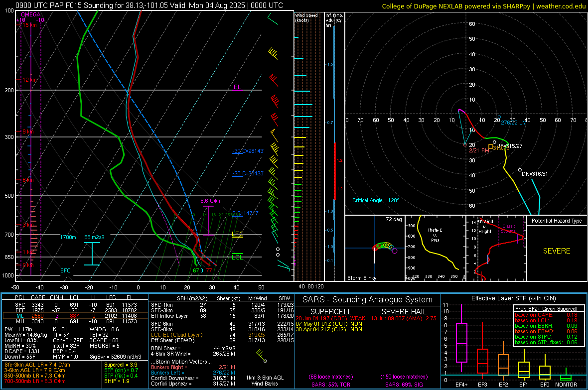Click the Corfidi Downshear = 316/51 kt line
Viewport: 588px width, 390px height.
tap(193, 378)
